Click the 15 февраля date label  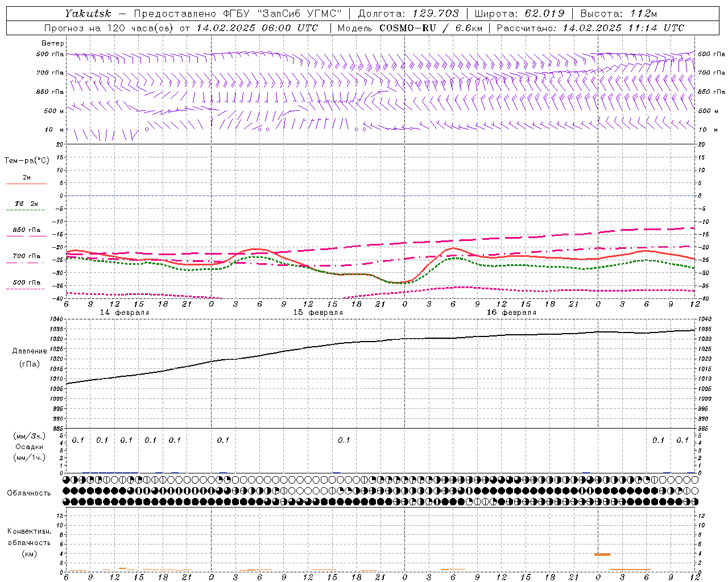pyautogui.click(x=318, y=313)
